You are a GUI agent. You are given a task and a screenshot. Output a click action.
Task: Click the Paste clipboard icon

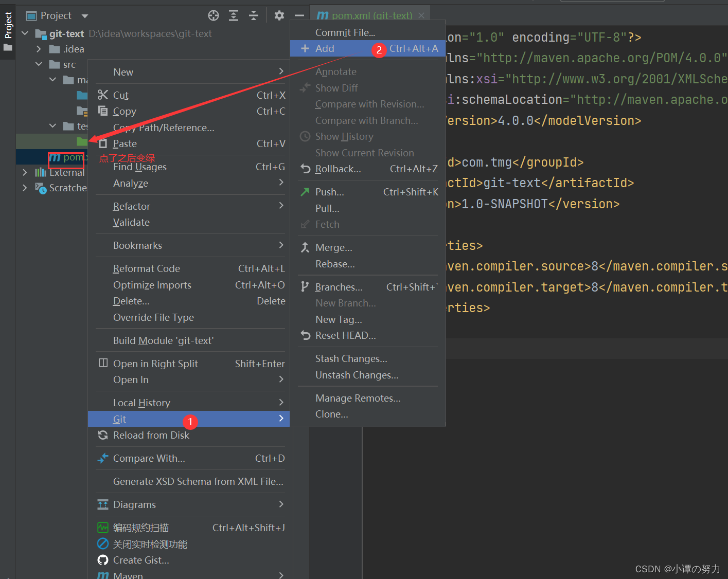click(103, 143)
